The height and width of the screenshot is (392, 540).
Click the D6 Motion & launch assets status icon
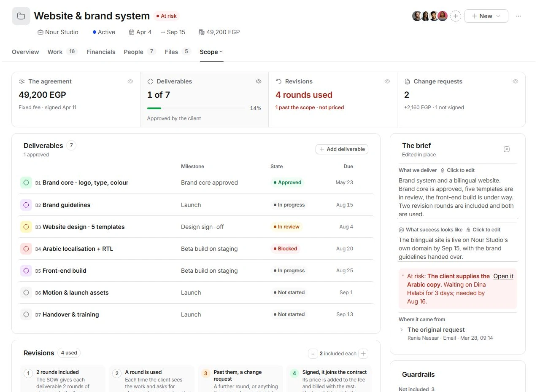click(26, 293)
